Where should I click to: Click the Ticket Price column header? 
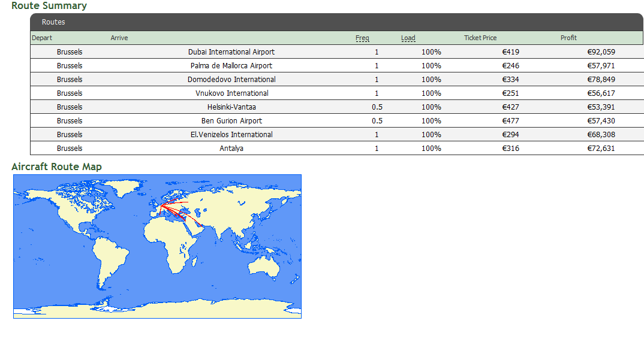[x=480, y=38]
